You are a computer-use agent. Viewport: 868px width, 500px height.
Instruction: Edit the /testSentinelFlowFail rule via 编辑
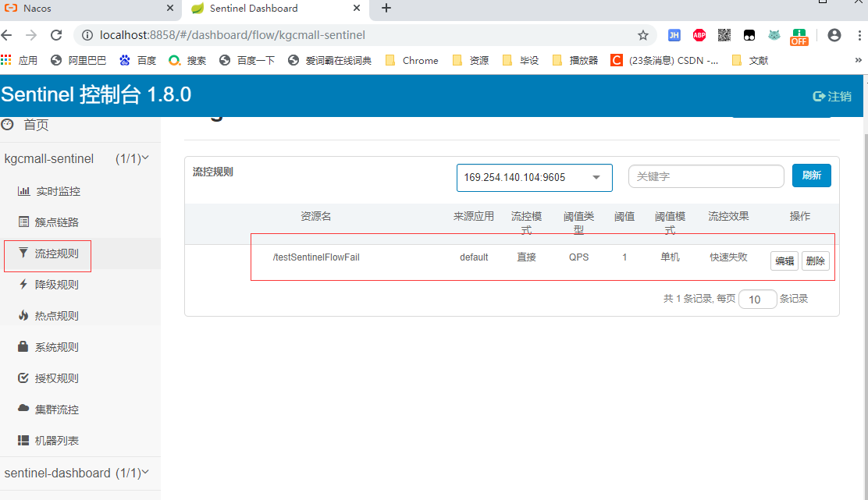[784, 261]
